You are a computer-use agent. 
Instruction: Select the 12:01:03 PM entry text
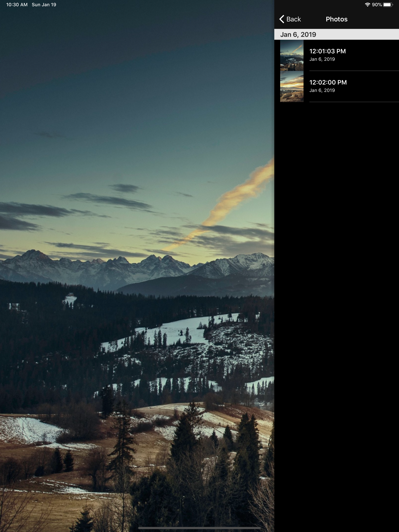coord(327,51)
